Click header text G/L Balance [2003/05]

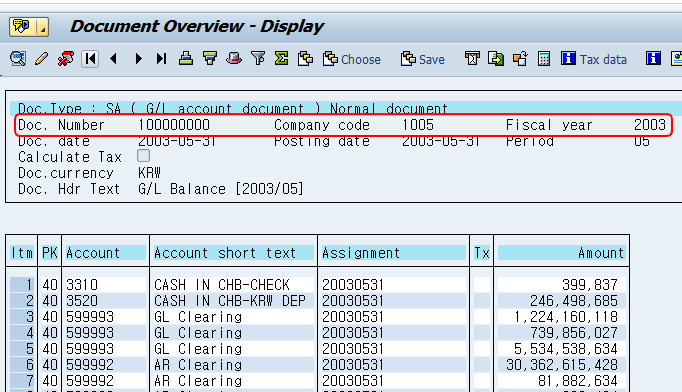click(x=221, y=189)
